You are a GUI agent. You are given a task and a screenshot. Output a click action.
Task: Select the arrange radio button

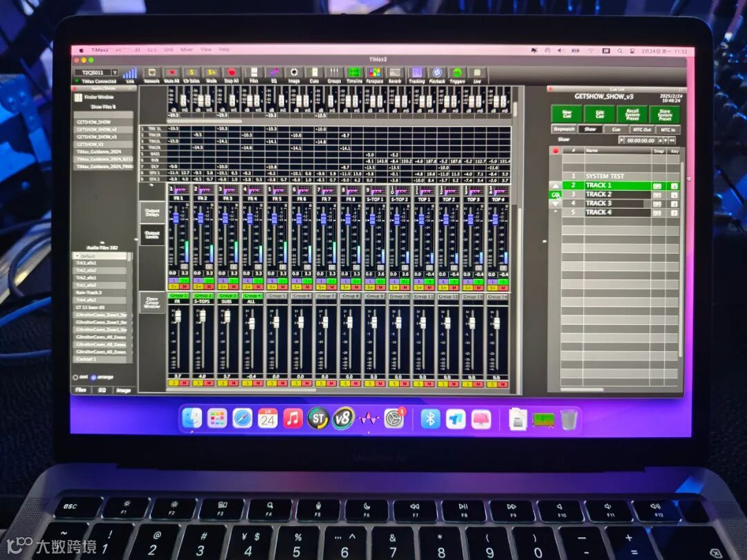click(93, 377)
